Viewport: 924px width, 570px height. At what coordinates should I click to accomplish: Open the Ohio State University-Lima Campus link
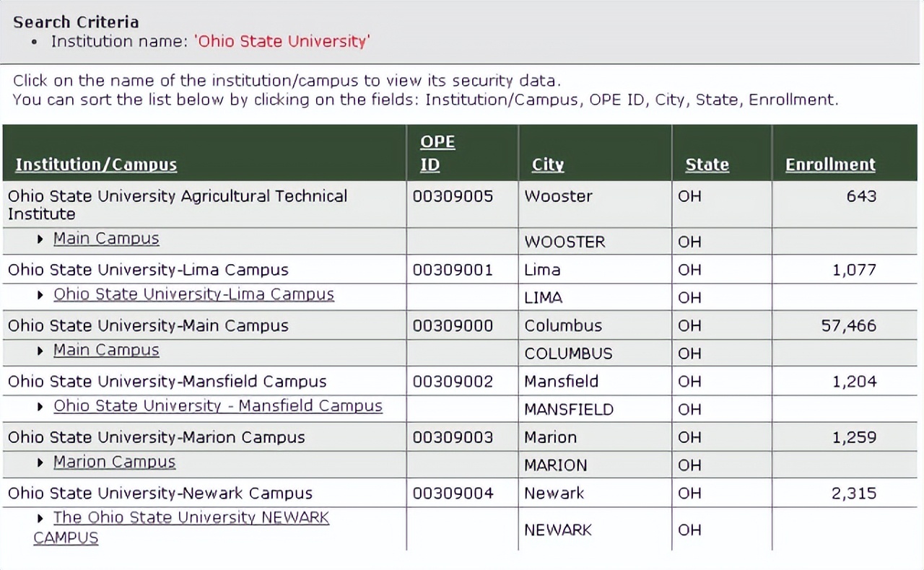(193, 294)
